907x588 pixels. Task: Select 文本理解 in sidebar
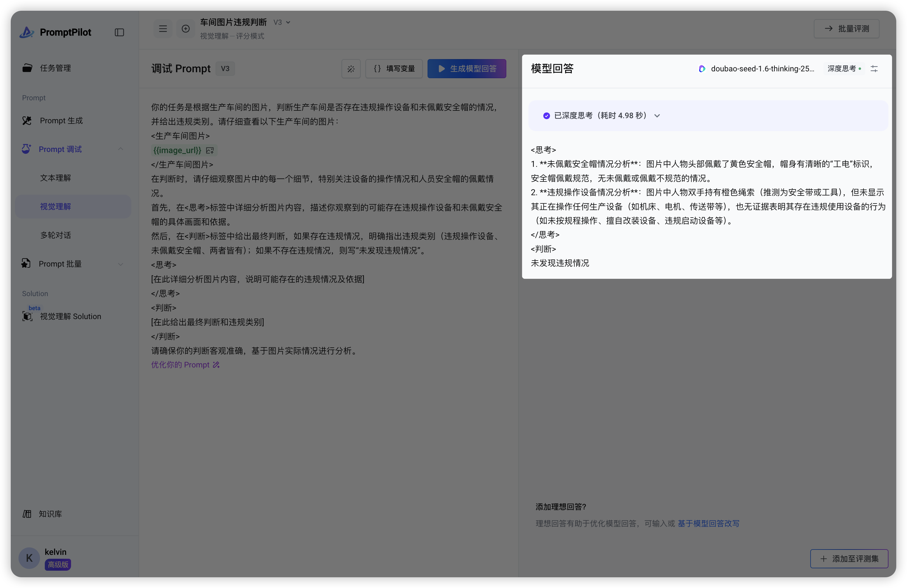coord(55,178)
